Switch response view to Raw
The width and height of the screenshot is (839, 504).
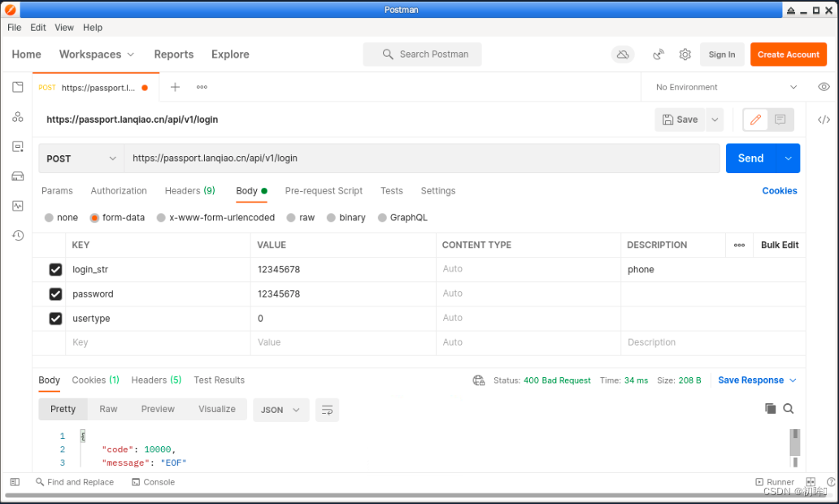[108, 410]
